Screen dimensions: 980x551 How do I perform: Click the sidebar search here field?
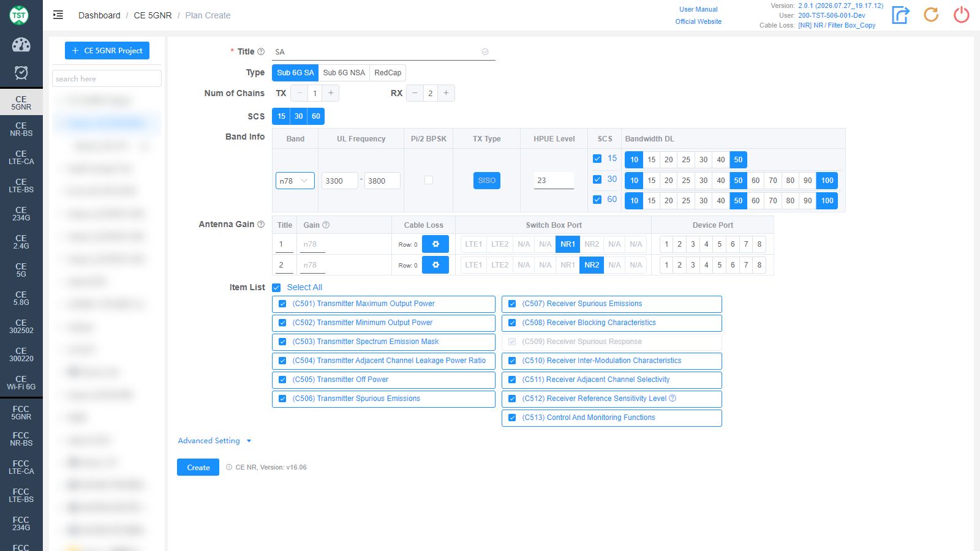[x=107, y=79]
